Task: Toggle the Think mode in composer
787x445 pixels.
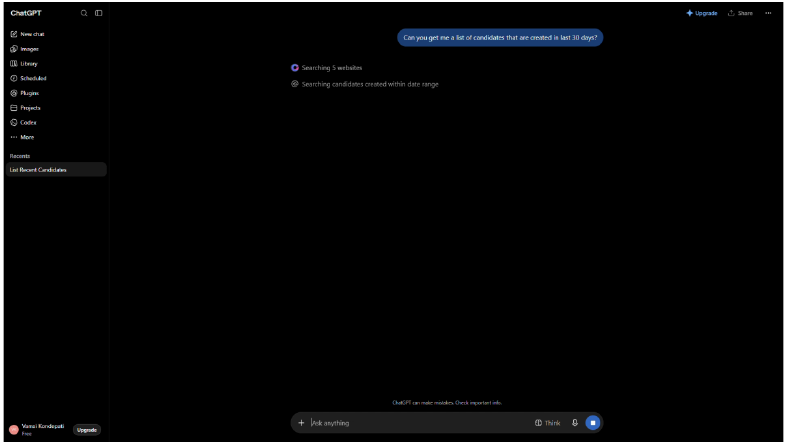Action: (x=548, y=423)
